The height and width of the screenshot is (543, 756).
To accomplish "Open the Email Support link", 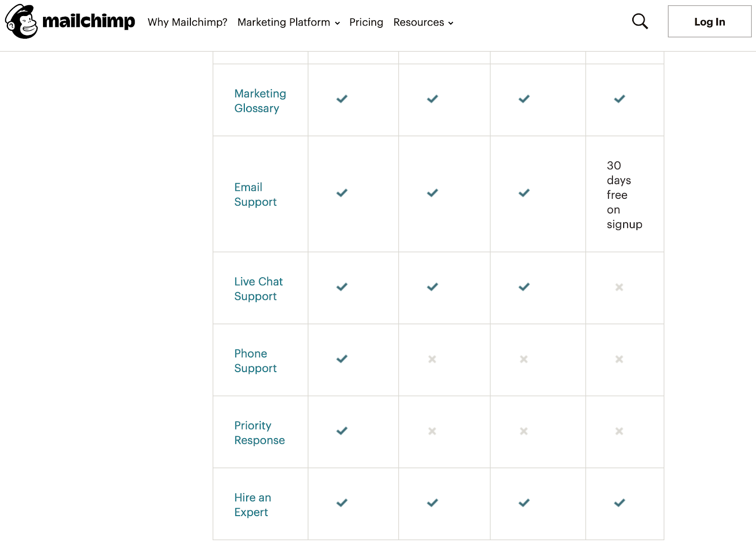I will (255, 194).
